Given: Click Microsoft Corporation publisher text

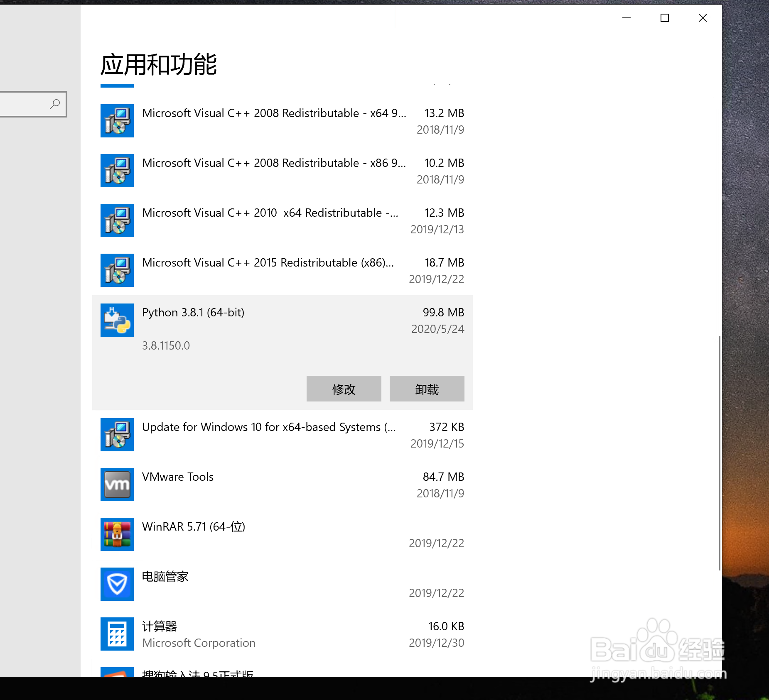Looking at the screenshot, I should [x=199, y=643].
